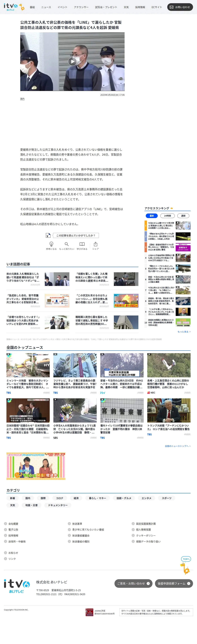Open 宮前警察署 news card
Image resolution: width=197 pixels, height=644 pixels.
click(x=122, y=419)
